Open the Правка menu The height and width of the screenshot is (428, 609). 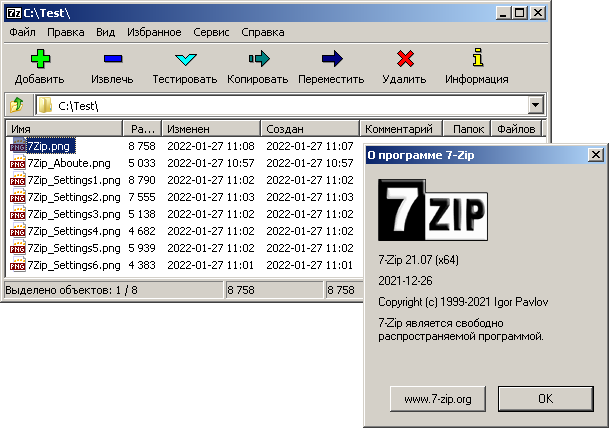(66, 32)
